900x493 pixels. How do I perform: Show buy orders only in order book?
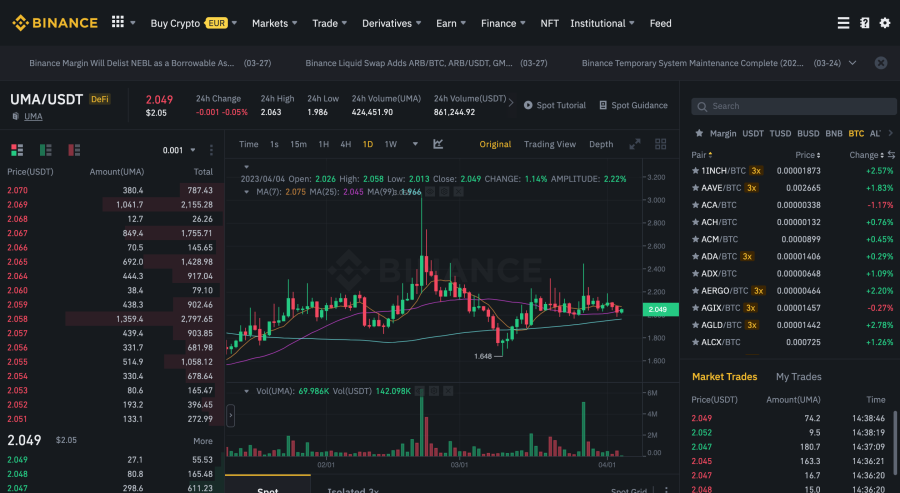45,150
